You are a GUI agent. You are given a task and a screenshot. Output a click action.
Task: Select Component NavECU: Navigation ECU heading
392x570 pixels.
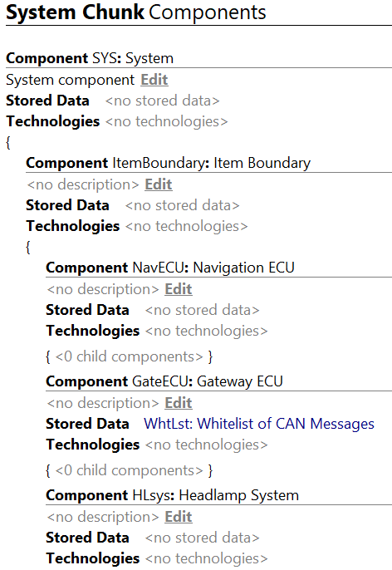[x=170, y=268]
